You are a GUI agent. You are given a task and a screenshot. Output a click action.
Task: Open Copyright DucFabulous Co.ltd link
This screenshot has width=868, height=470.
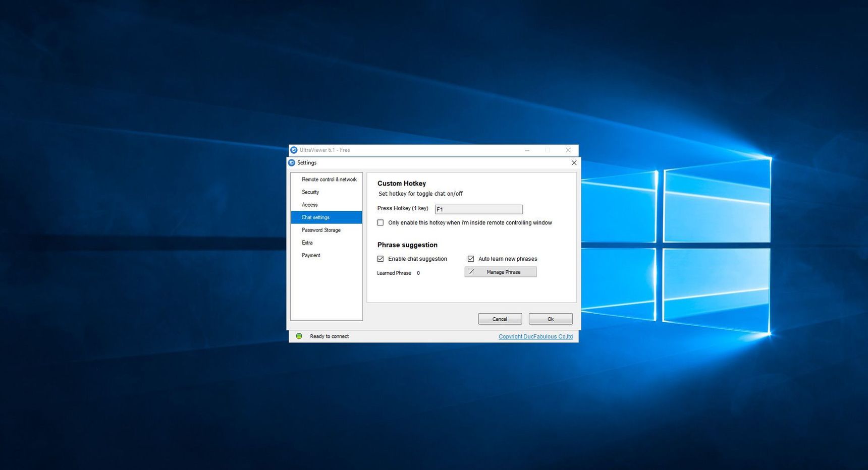[535, 336]
